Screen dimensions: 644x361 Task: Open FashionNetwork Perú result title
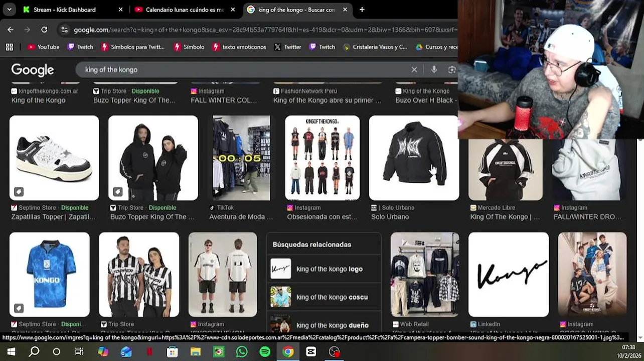point(327,100)
